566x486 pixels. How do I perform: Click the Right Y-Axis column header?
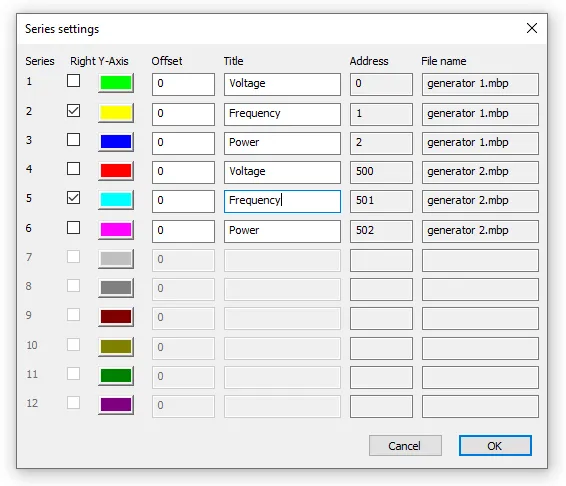click(99, 61)
